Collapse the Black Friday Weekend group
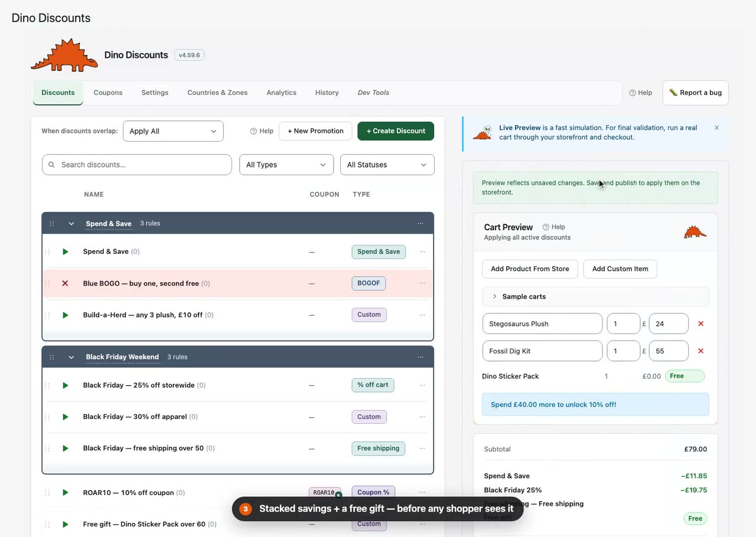This screenshot has height=537, width=756. (71, 357)
